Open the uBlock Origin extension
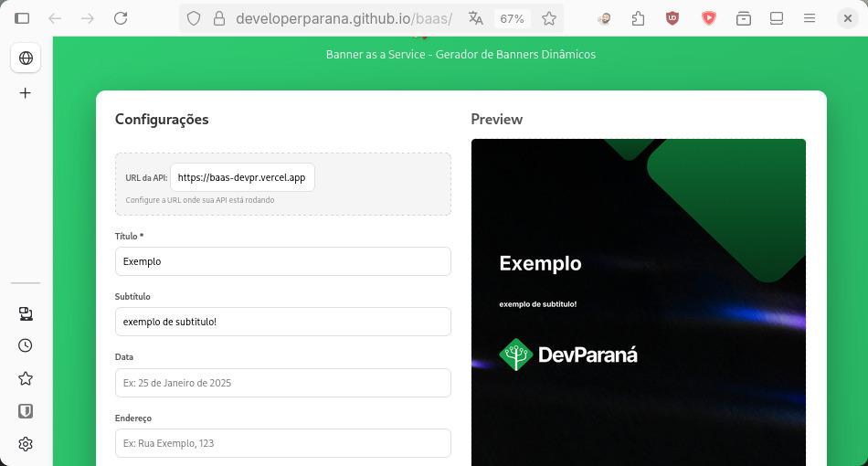The width and height of the screenshot is (868, 466). (672, 18)
